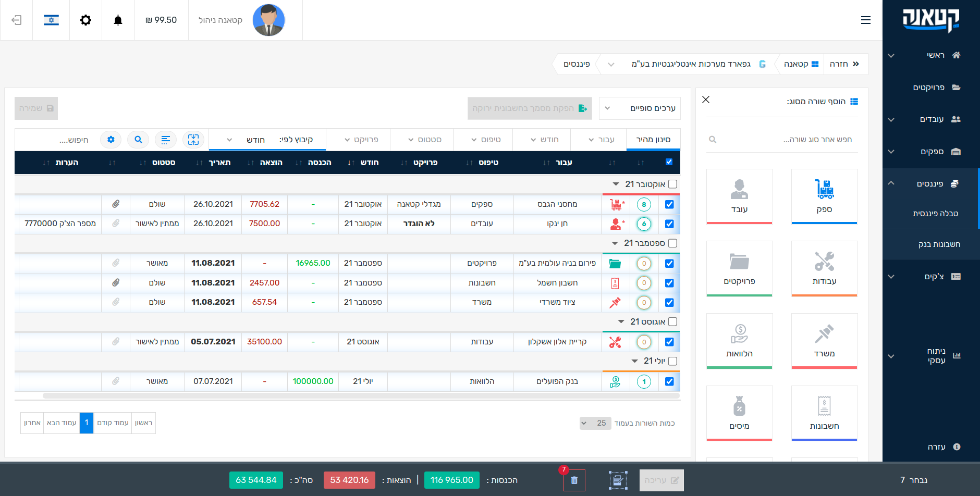Open the ערכים סופיים dropdown
This screenshot has height=496, width=980.
coord(640,108)
